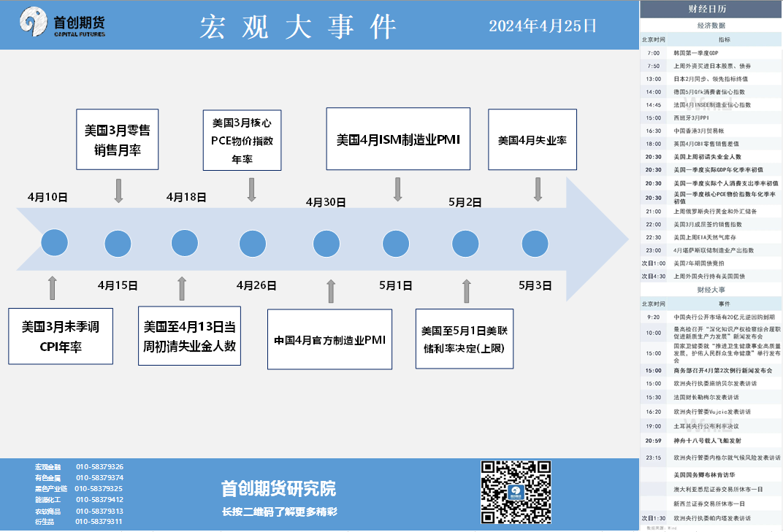The width and height of the screenshot is (783, 532).
Task: Select the timeline dot for 4月18日
Action: coord(185,243)
